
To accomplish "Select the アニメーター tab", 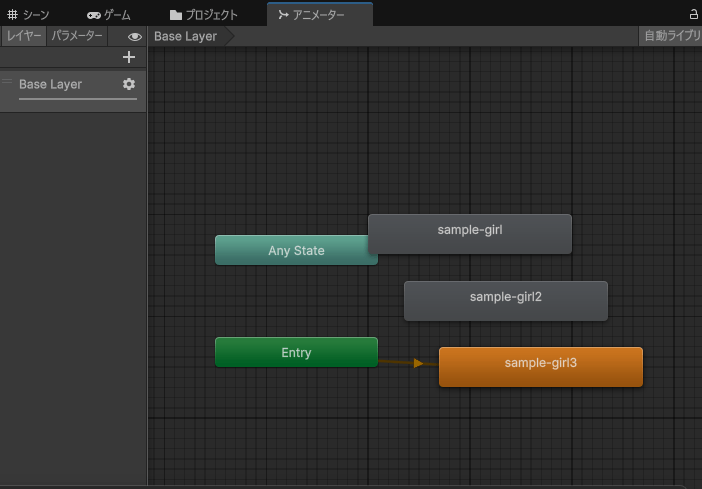I will click(x=319, y=15).
